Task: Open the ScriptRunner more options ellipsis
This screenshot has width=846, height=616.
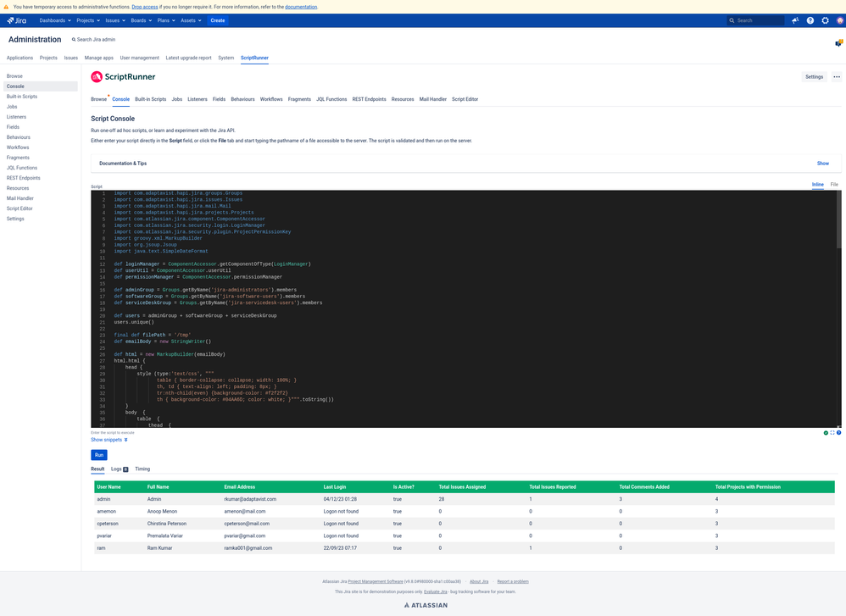Action: click(x=837, y=76)
